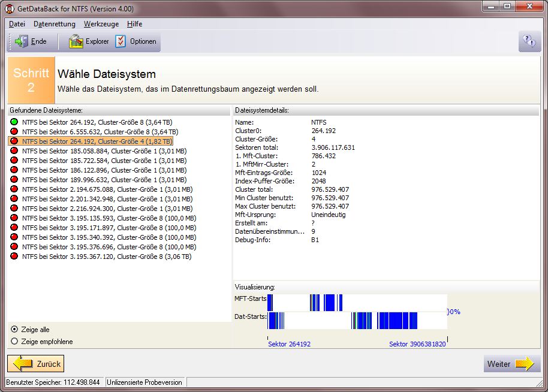Select the Zeige empfohlene radio button

(x=14, y=341)
